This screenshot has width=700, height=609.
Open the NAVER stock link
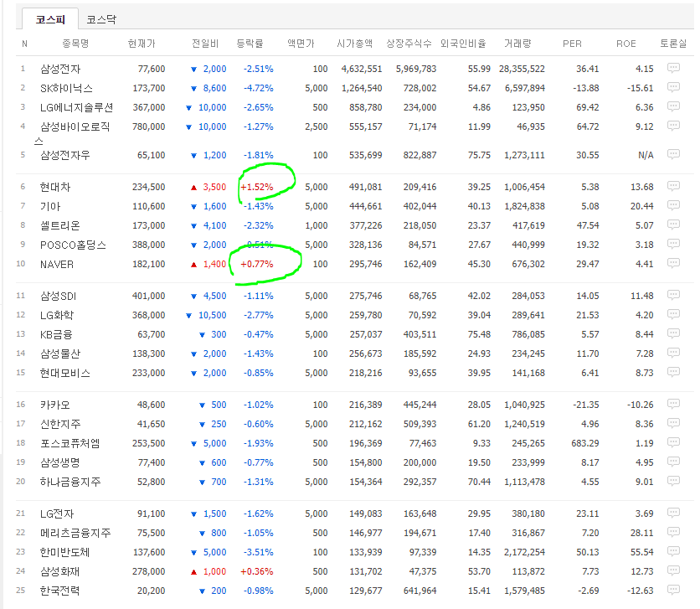tap(57, 265)
